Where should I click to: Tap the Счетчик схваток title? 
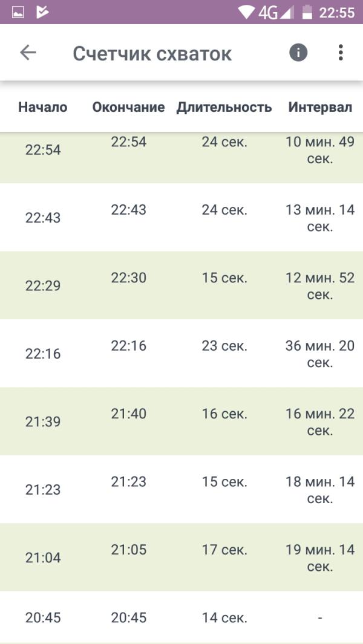point(152,54)
